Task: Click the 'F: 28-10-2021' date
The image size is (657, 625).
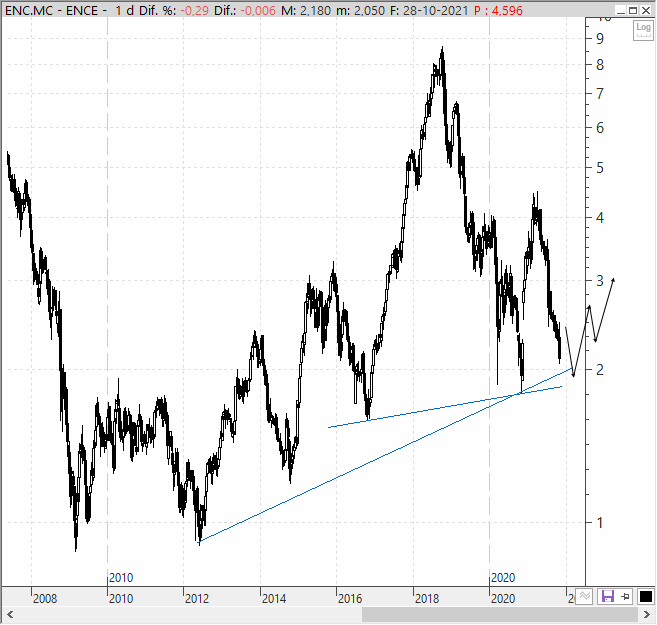Action: (429, 10)
